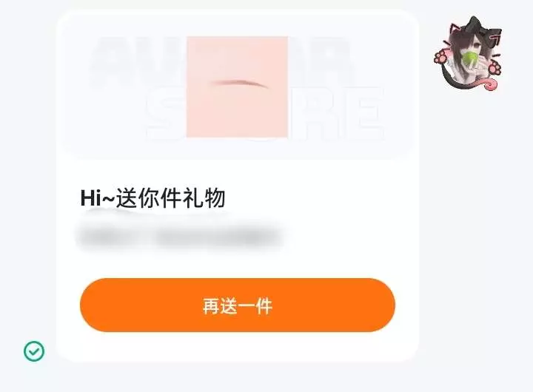Click the right pink cat paw decoration

coord(495,68)
